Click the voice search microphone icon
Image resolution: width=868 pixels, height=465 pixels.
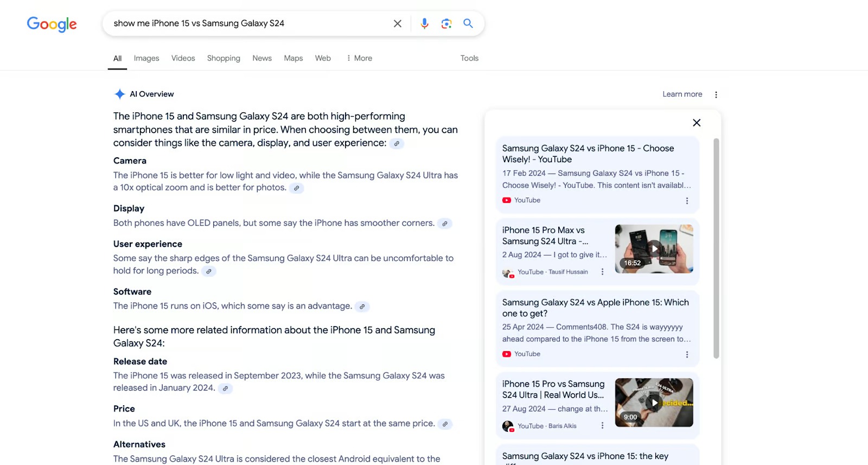pyautogui.click(x=424, y=23)
